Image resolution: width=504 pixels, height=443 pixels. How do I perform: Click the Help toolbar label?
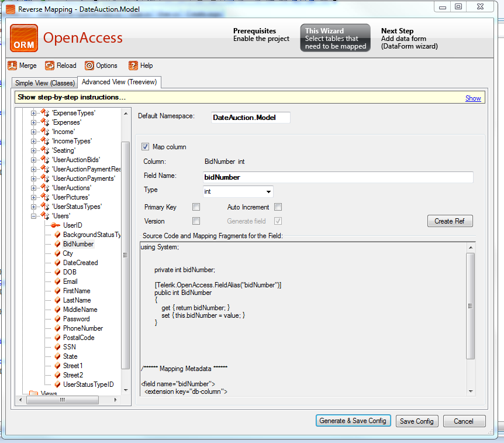[147, 66]
